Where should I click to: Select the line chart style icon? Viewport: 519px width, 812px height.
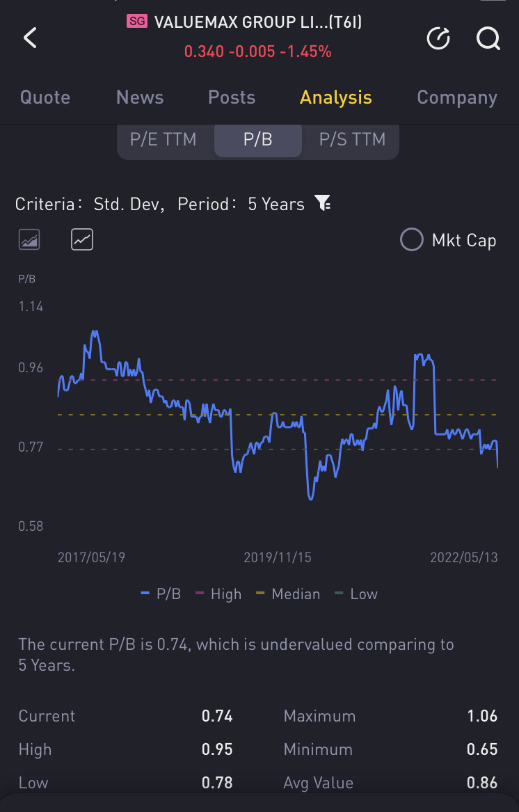pyautogui.click(x=82, y=240)
